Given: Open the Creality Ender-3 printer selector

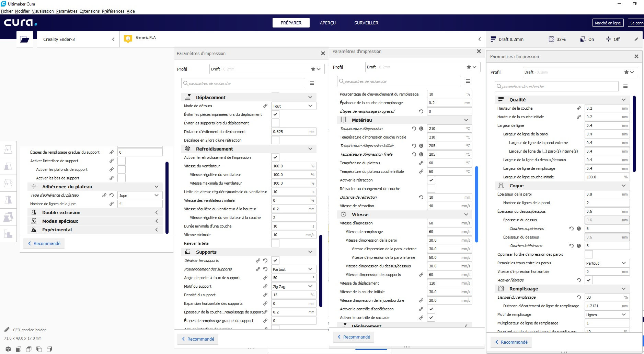Looking at the screenshot, I should point(78,39).
